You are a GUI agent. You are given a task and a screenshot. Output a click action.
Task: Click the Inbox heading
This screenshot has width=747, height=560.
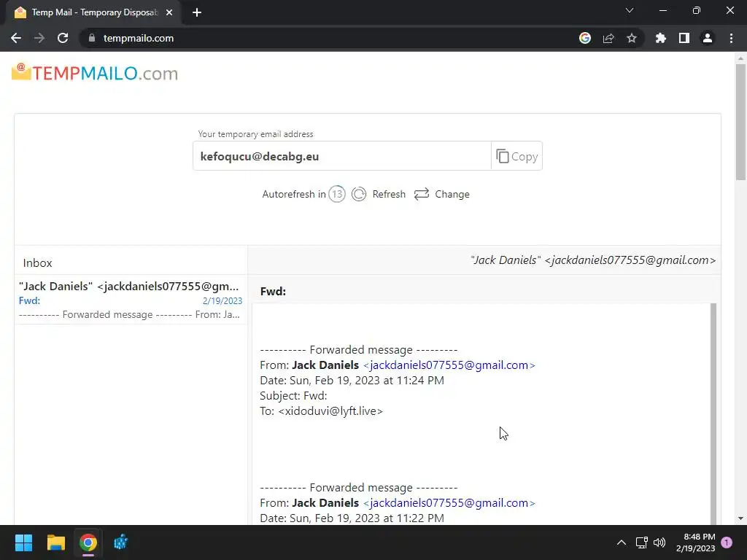[38, 262]
